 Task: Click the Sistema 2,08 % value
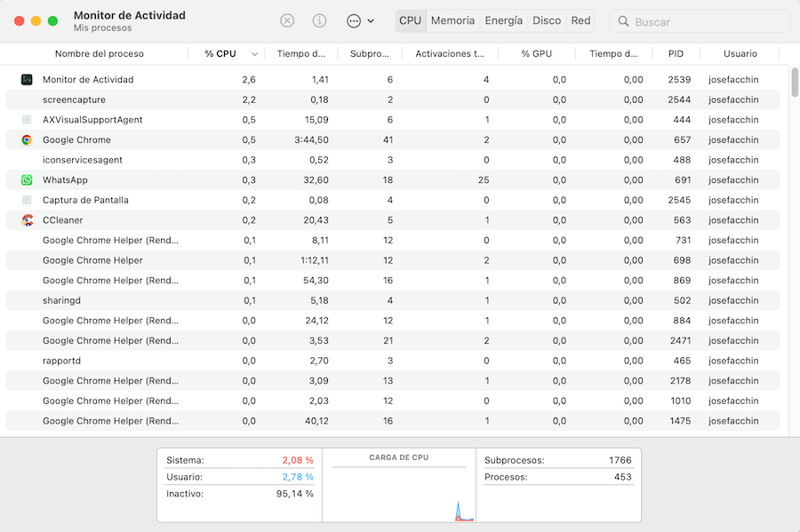[x=298, y=460]
